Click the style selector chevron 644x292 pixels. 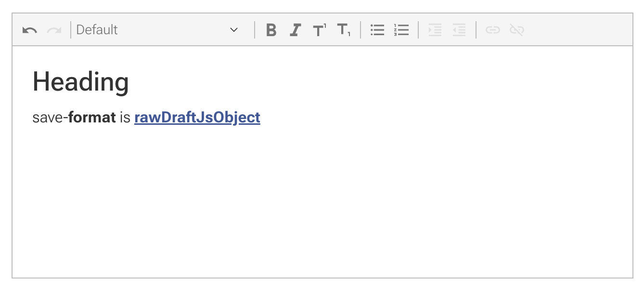click(x=234, y=29)
